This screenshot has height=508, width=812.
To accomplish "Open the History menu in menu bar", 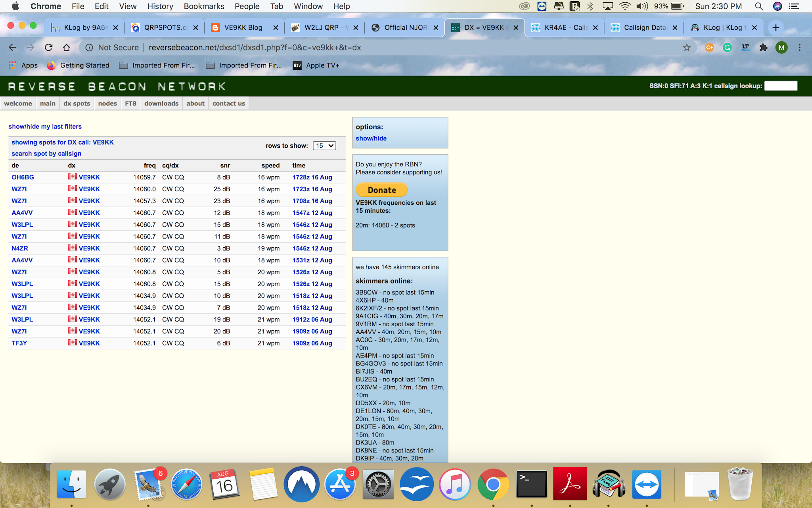I will coord(160,6).
